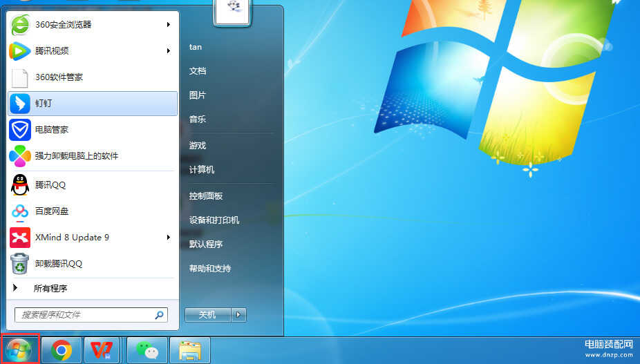Screen dimensions: 640x364
Task: Open WeChat from the taskbar
Action: tap(147, 350)
